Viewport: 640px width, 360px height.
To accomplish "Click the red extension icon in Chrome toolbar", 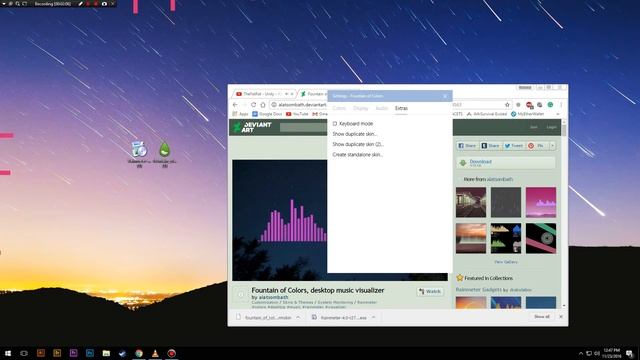I will point(529,105).
